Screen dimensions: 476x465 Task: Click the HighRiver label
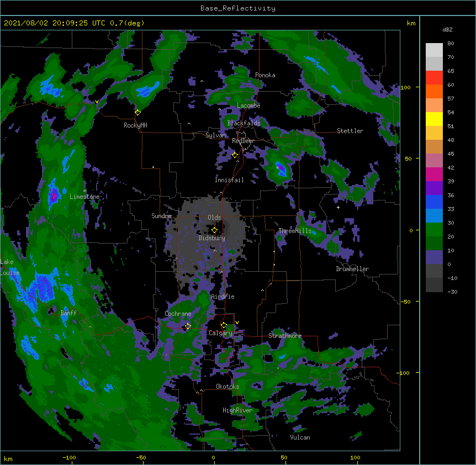click(237, 410)
